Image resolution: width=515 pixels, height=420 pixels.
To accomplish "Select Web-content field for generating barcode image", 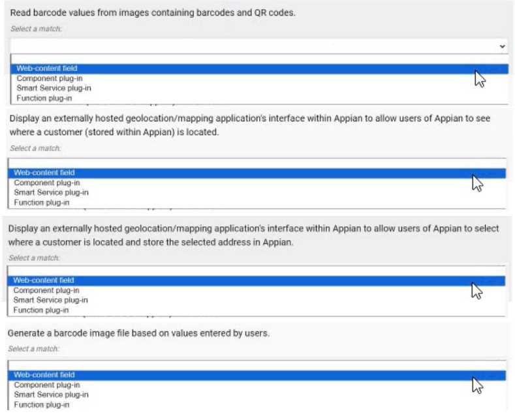I will click(44, 375).
